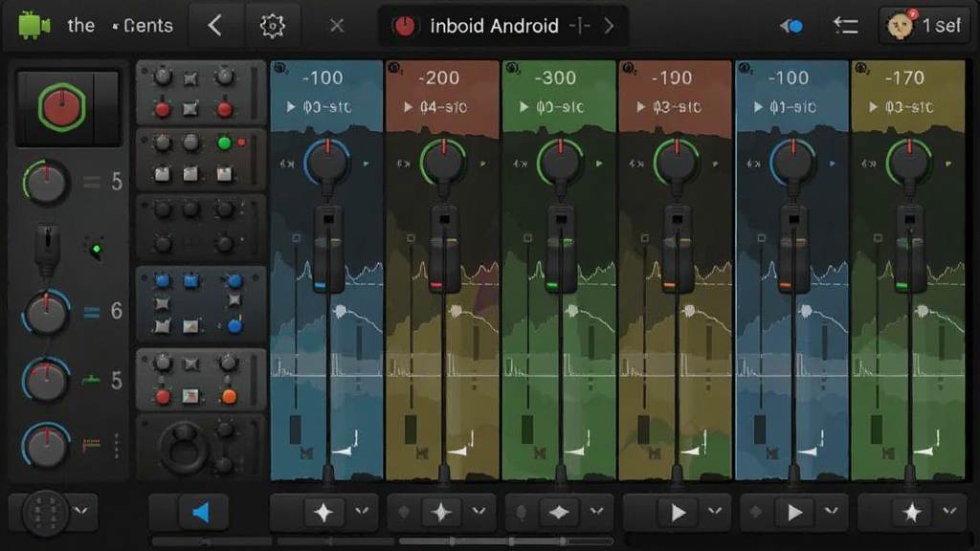Click the play button below the -190 channel
This screenshot has width=980, height=551.
pos(679,513)
